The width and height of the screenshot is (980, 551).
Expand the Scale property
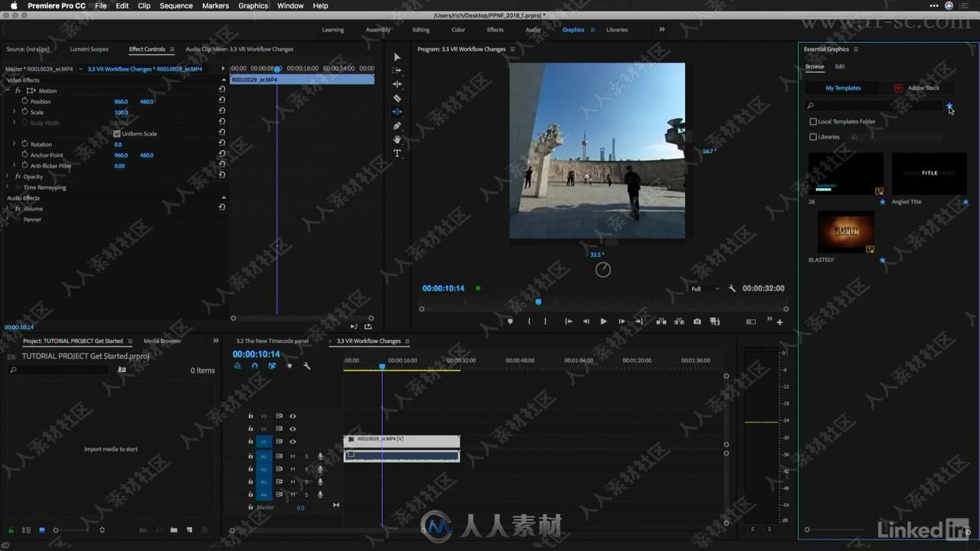[x=14, y=112]
